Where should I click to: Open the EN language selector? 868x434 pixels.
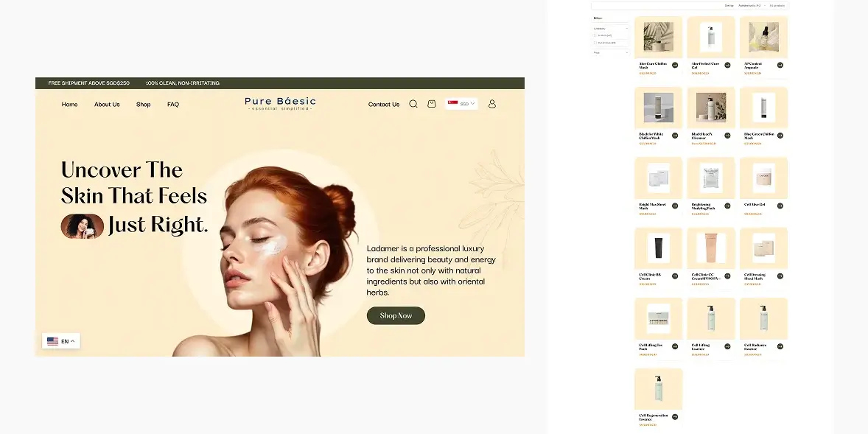pos(61,341)
